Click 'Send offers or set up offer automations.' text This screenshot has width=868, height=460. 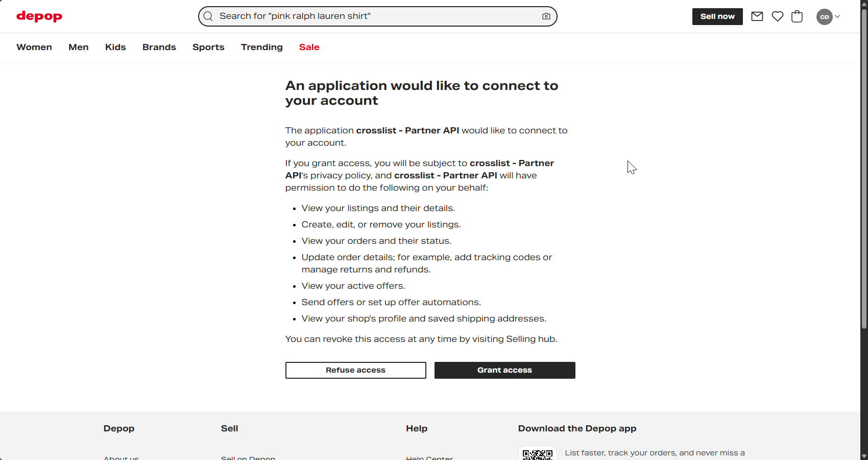pyautogui.click(x=391, y=302)
